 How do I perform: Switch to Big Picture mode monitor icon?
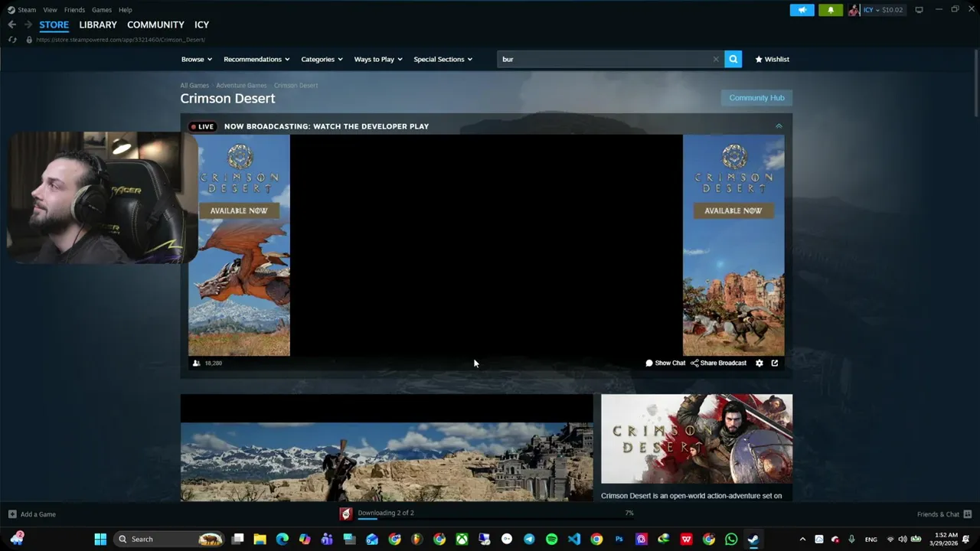(919, 10)
